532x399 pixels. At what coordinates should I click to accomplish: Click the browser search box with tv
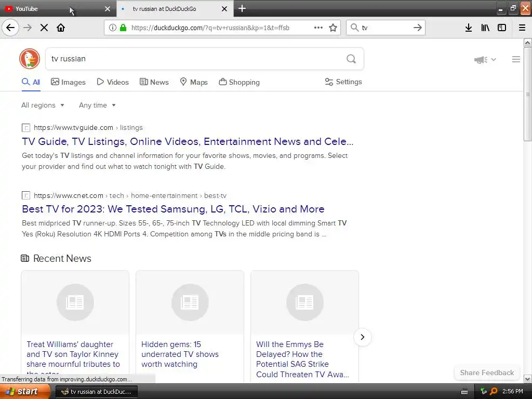(x=385, y=28)
